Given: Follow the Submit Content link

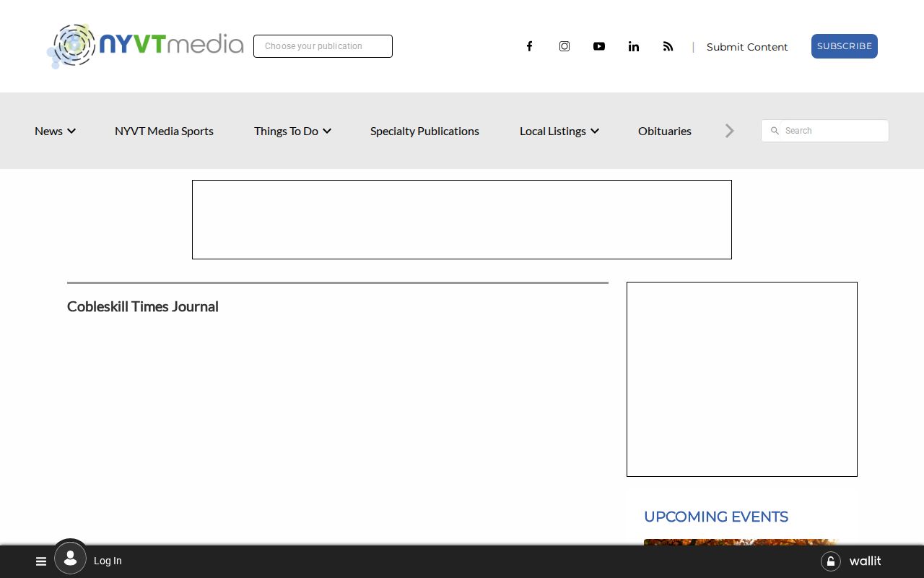Looking at the screenshot, I should [747, 47].
